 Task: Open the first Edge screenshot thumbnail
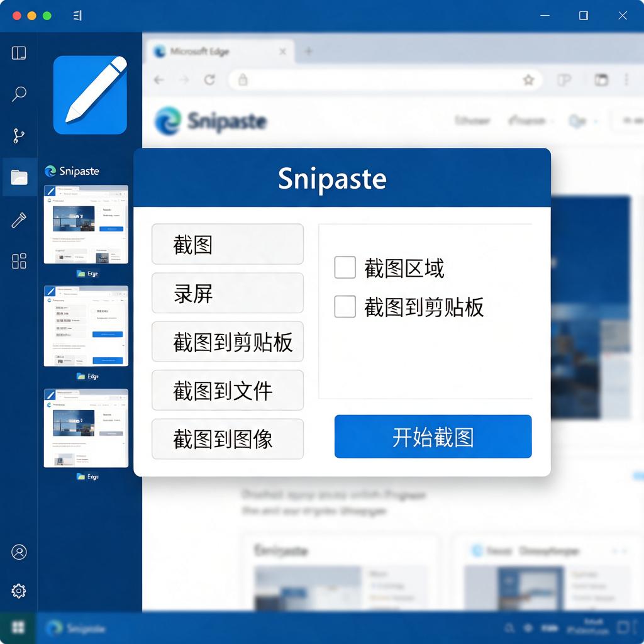pos(86,225)
